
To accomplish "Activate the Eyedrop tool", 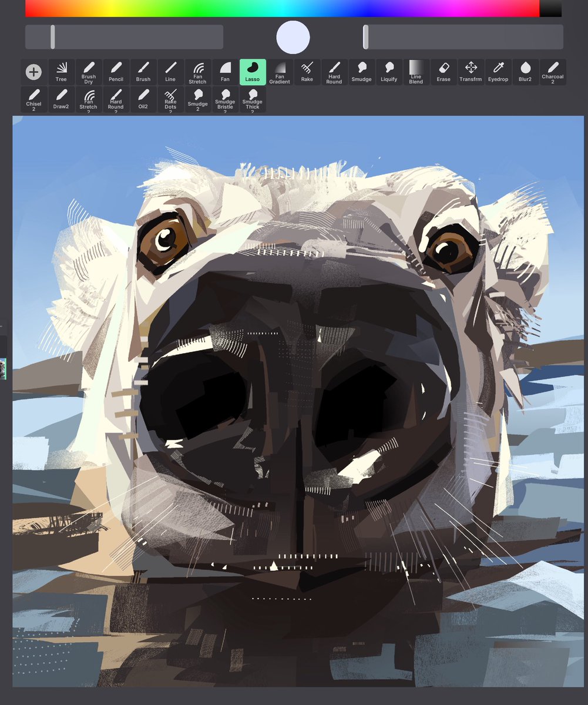I will coord(498,72).
